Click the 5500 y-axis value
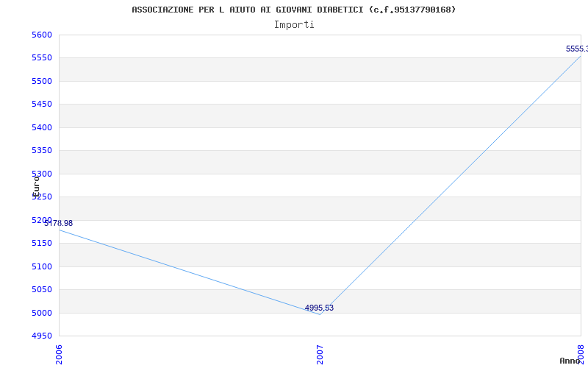 point(42,82)
